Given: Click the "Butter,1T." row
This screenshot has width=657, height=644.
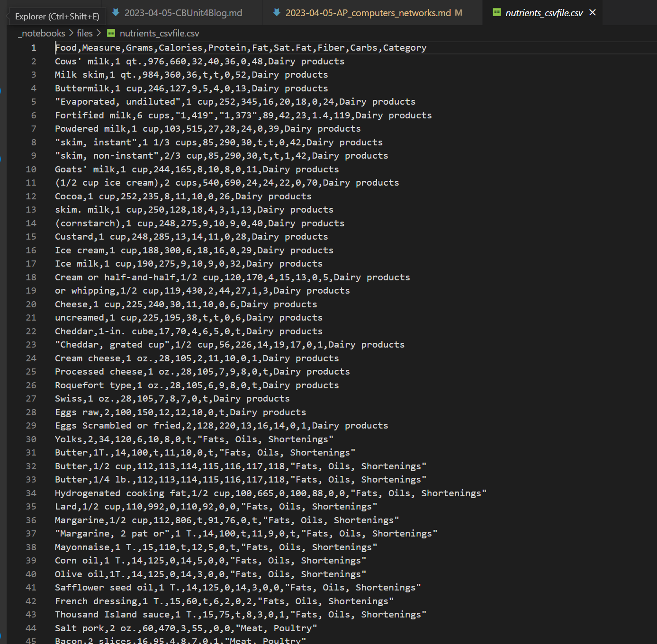Looking at the screenshot, I should click(x=205, y=453).
